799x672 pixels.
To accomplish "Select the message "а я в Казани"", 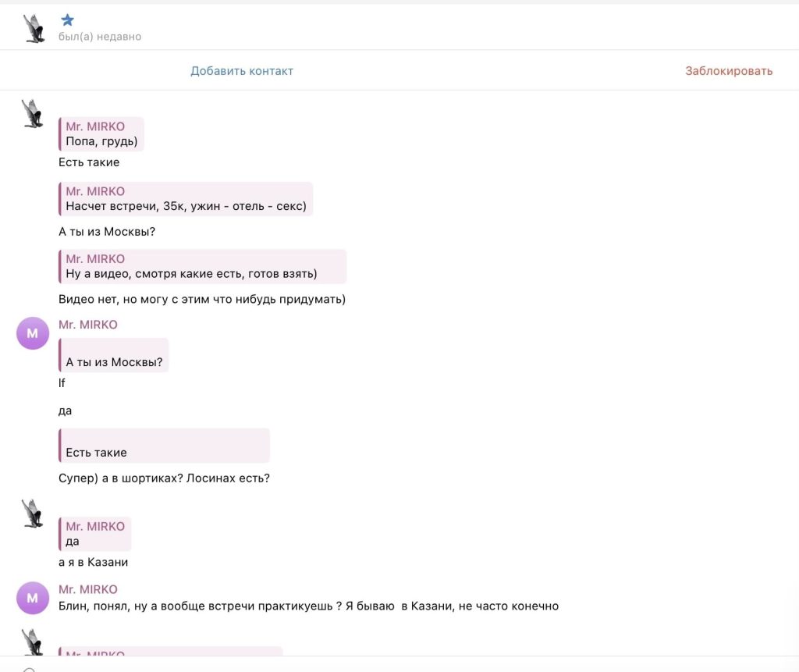I will click(x=93, y=562).
